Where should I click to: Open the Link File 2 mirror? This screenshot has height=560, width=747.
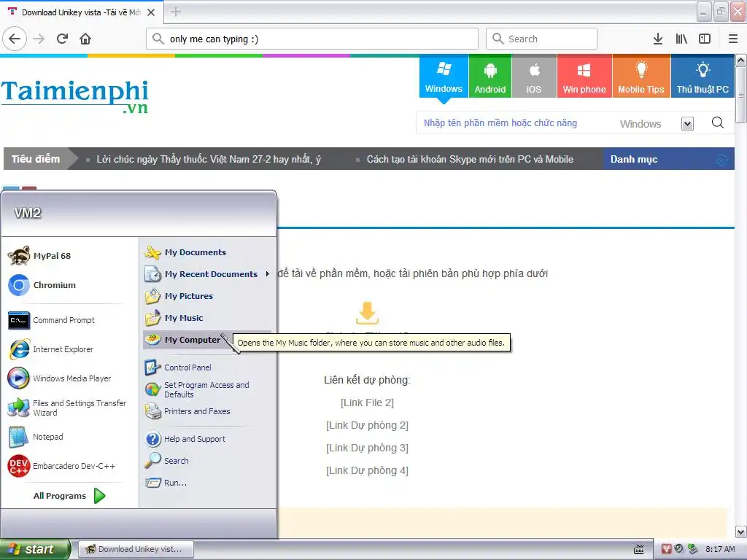[367, 402]
